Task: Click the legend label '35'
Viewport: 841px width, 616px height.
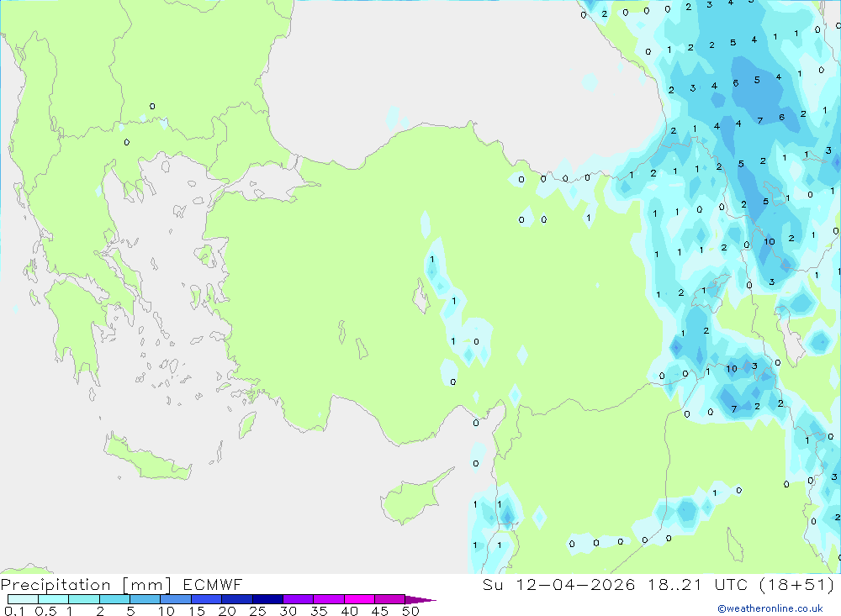Action: pos(319,611)
